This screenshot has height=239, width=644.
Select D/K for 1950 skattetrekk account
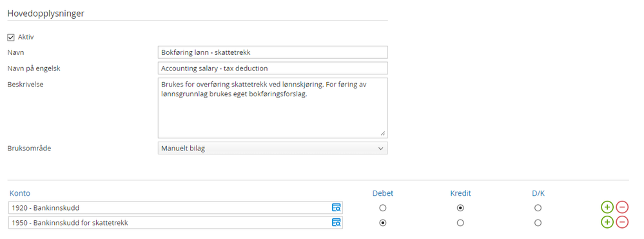click(x=538, y=223)
